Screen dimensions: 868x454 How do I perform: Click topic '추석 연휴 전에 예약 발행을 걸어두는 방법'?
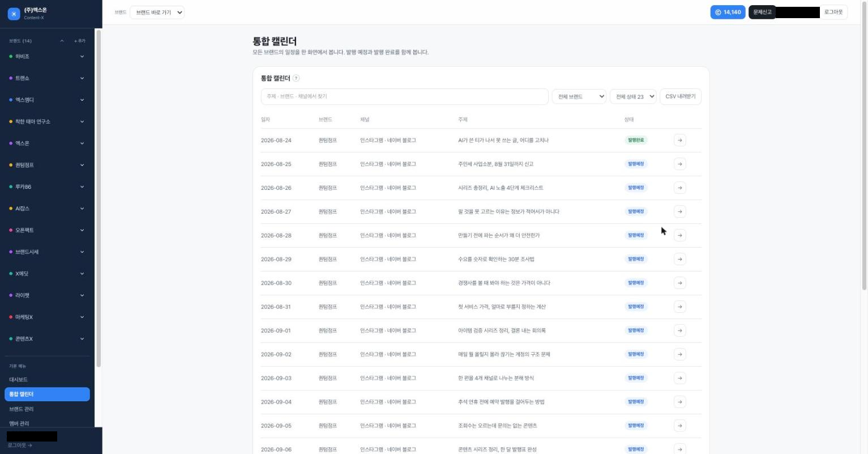pyautogui.click(x=501, y=402)
